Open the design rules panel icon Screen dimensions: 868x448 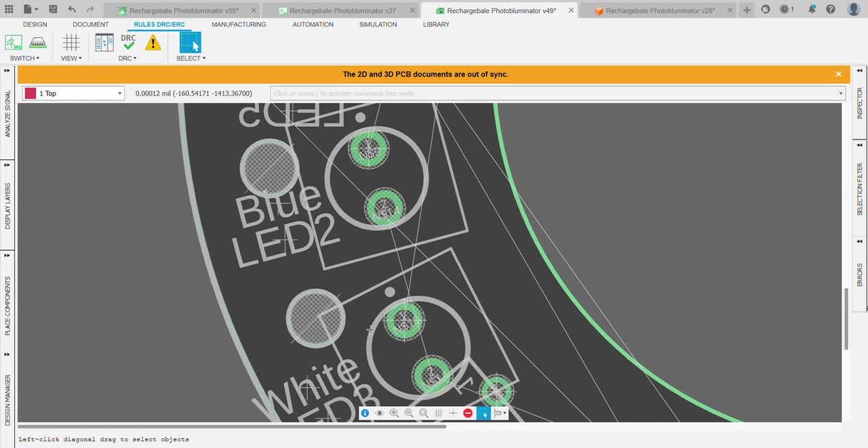(x=104, y=43)
